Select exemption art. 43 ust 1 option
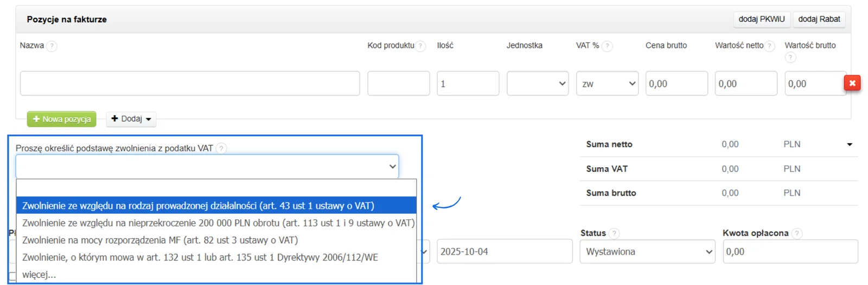 click(x=216, y=206)
